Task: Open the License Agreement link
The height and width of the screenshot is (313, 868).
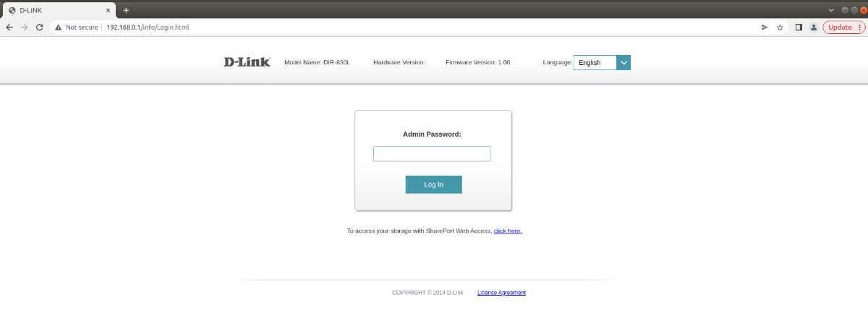Action: 501,293
